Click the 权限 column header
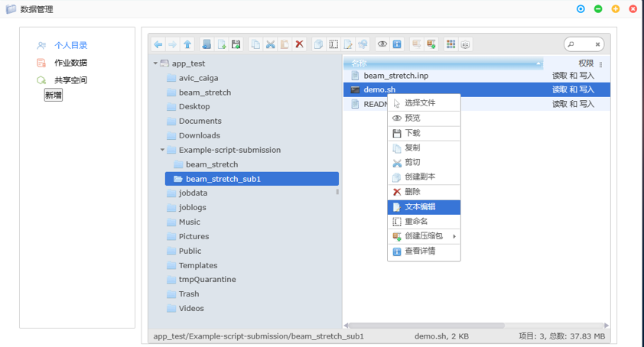 (x=586, y=63)
